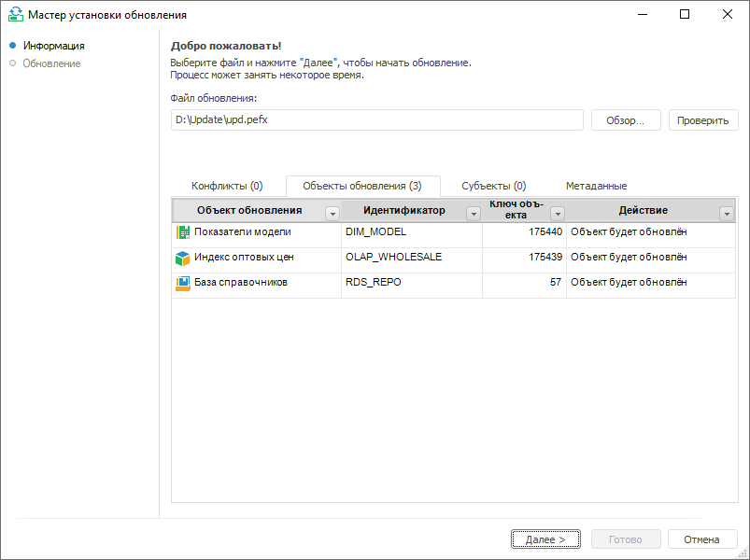Click the update wizard app icon in title bar

click(14, 15)
